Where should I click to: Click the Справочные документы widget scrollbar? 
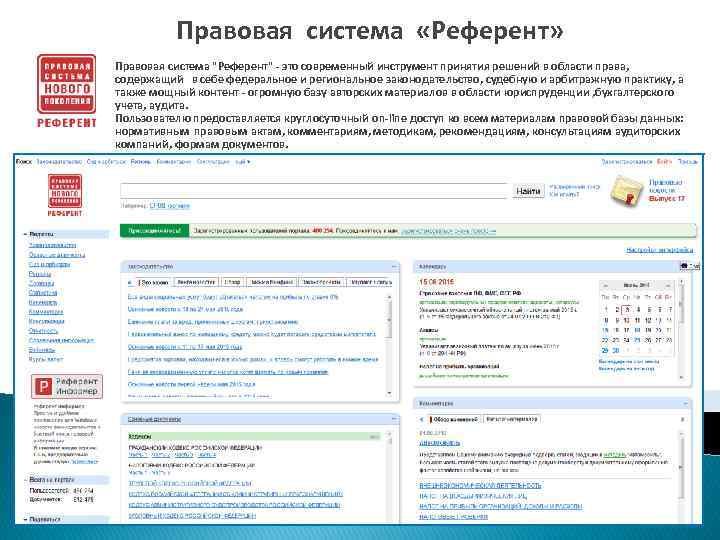pyautogui.click(x=390, y=478)
